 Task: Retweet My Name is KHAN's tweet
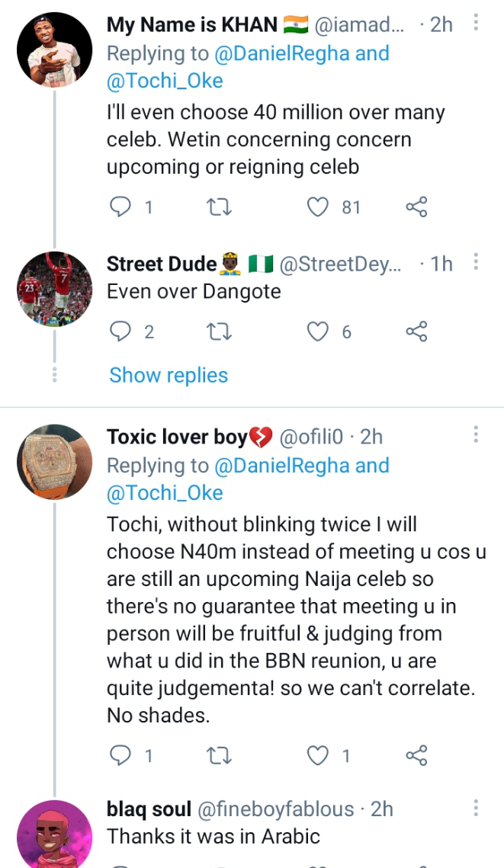[x=220, y=207]
